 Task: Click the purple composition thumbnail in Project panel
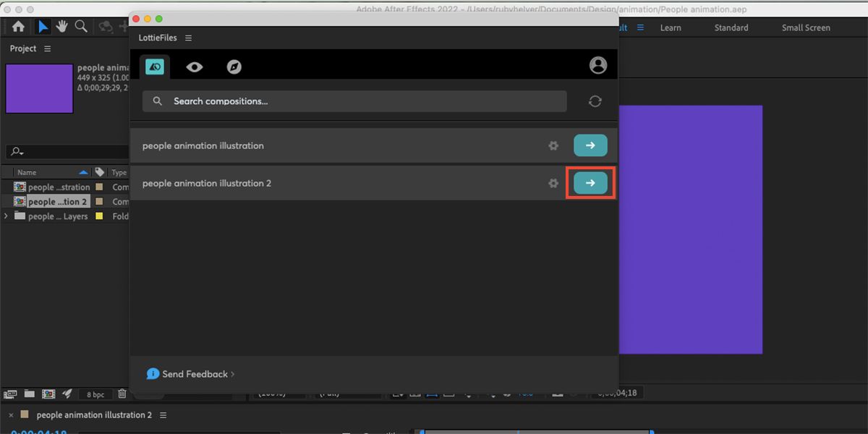coord(40,88)
